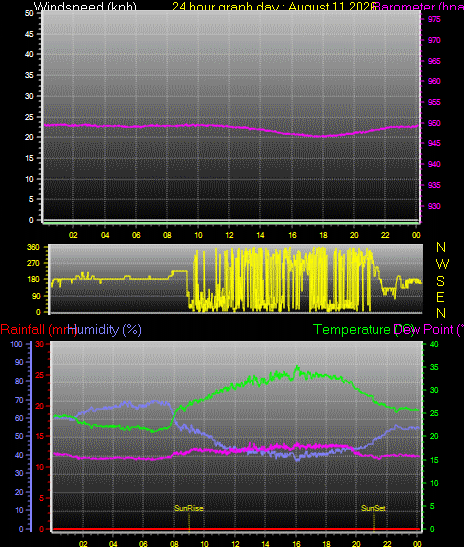
Task: Click the magenta Dew Point label
Action: tap(429, 329)
